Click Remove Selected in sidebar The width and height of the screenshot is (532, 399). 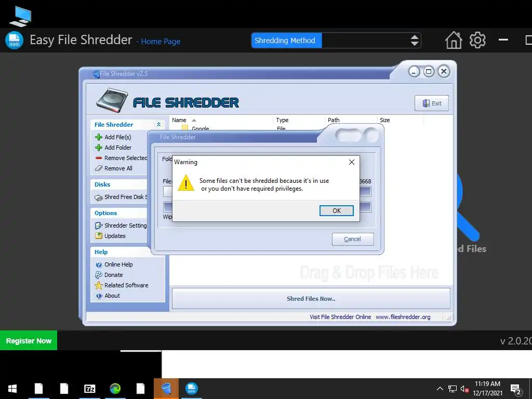click(121, 158)
